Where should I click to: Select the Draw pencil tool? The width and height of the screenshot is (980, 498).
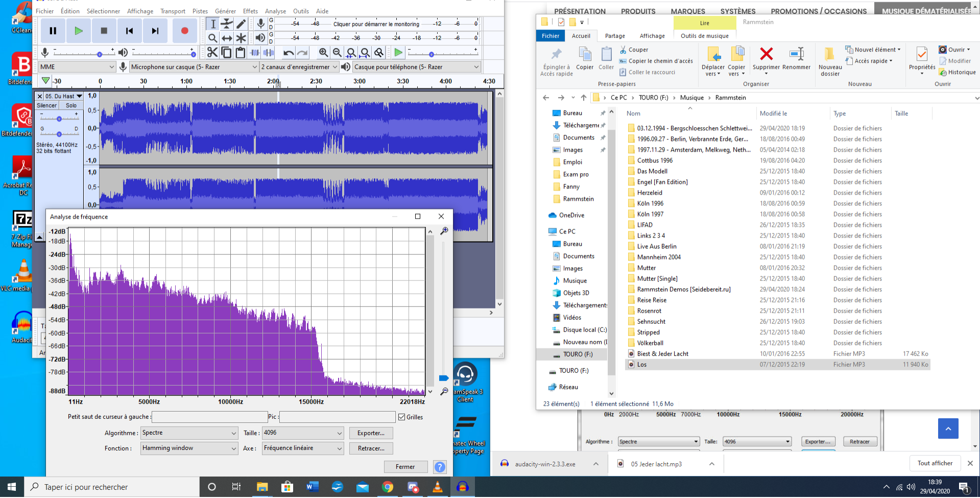pyautogui.click(x=241, y=23)
